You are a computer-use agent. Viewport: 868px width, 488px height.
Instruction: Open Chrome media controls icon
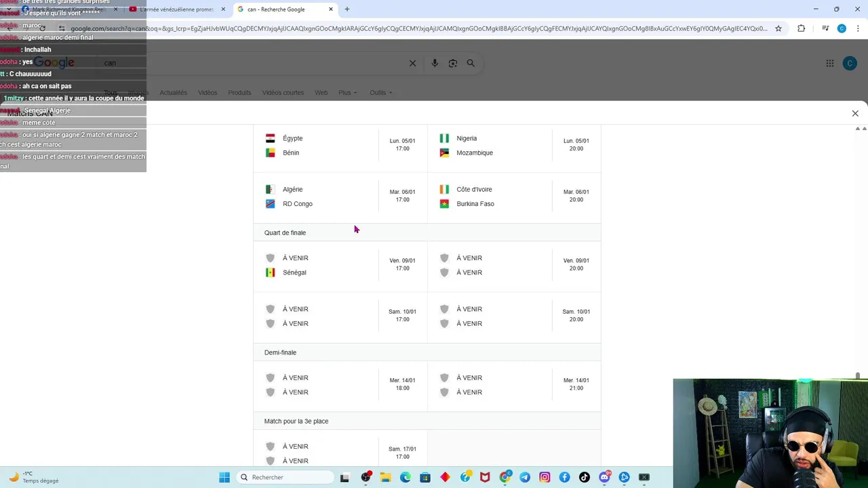click(825, 28)
